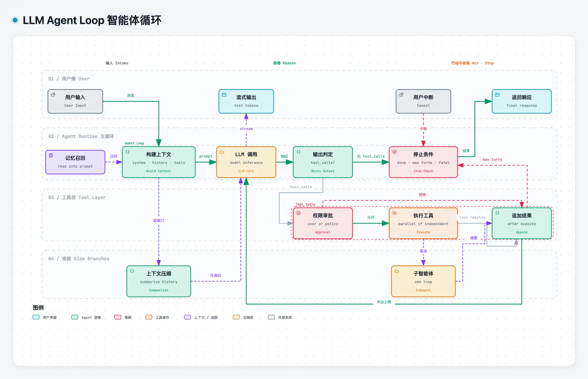Click the lines icon in 执行工具 node

pos(394,213)
